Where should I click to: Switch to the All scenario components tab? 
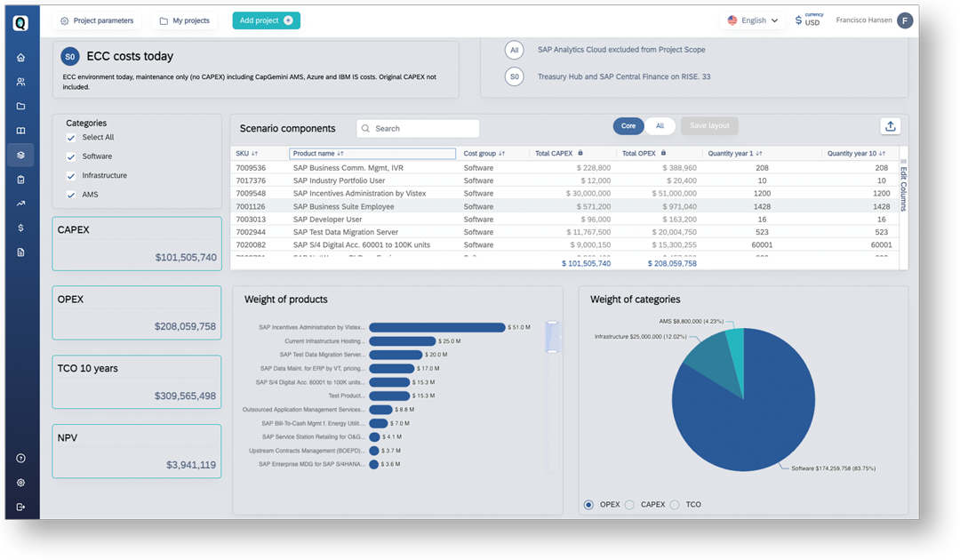click(660, 126)
